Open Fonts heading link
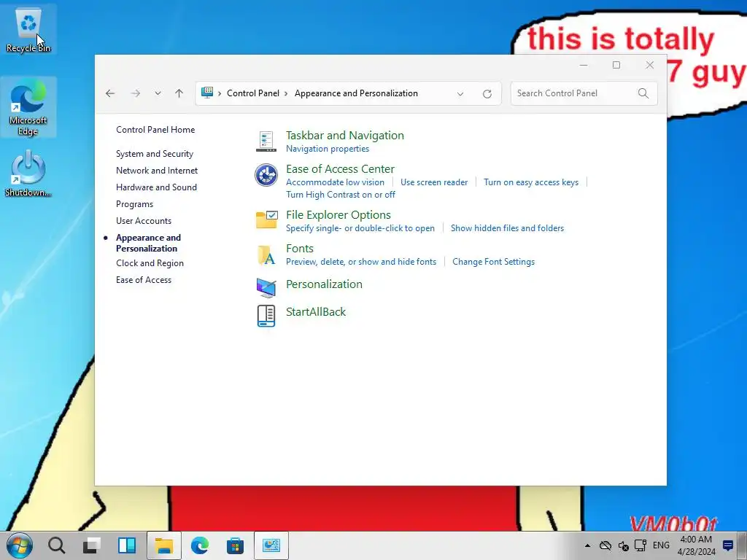The width and height of the screenshot is (747, 560). point(300,249)
